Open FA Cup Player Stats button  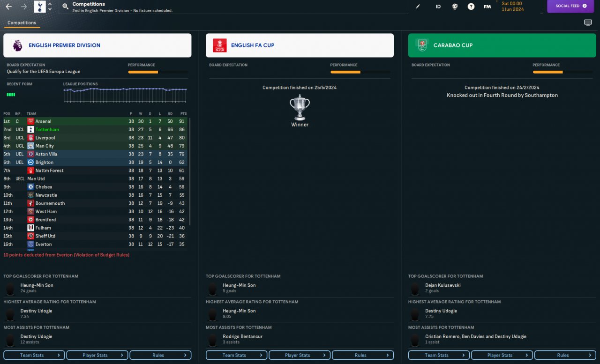point(300,355)
